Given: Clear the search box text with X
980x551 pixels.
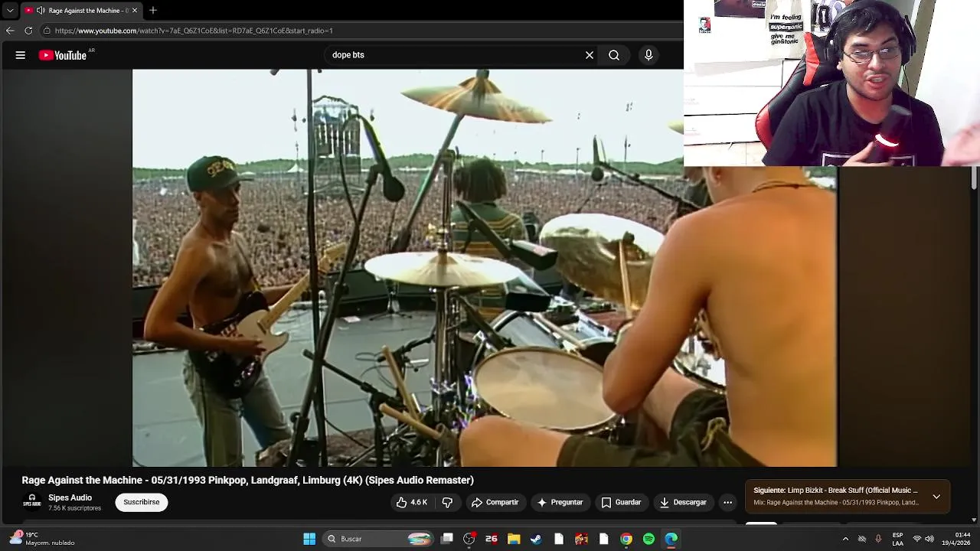Looking at the screenshot, I should 590,55.
